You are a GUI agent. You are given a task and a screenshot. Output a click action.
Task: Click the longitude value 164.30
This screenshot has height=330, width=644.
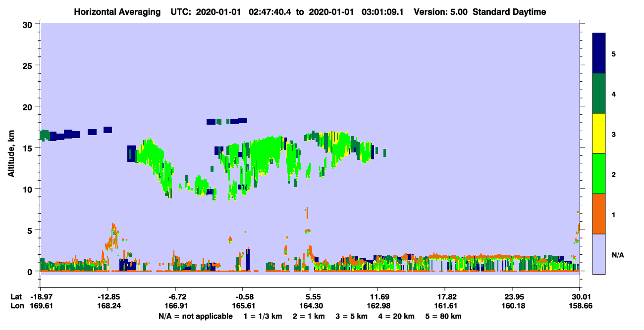pos(310,306)
